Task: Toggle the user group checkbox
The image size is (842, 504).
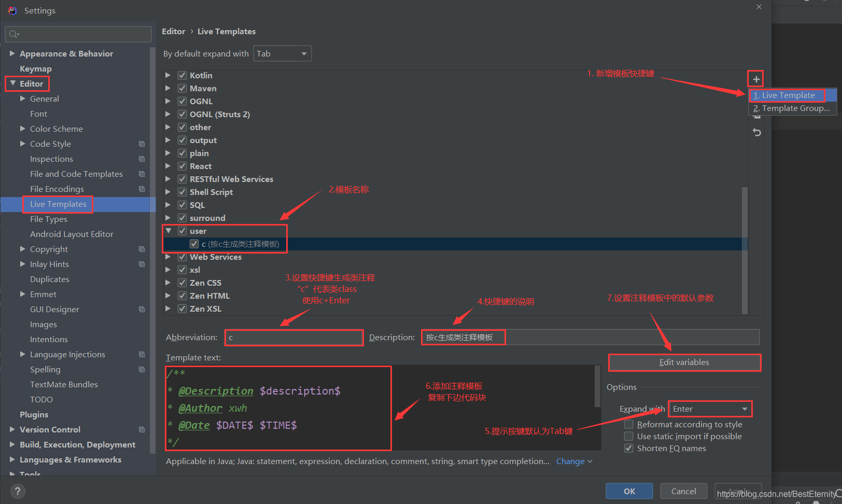Action: coord(182,231)
